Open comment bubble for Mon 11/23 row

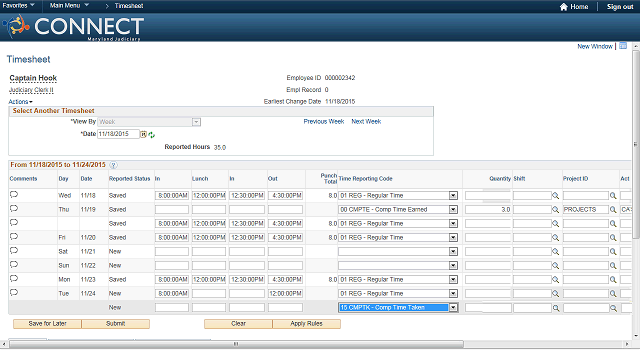tap(14, 278)
